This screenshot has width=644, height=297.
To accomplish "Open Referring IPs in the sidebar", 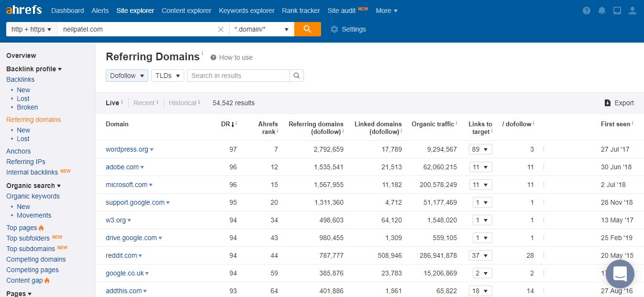I will [26, 162].
